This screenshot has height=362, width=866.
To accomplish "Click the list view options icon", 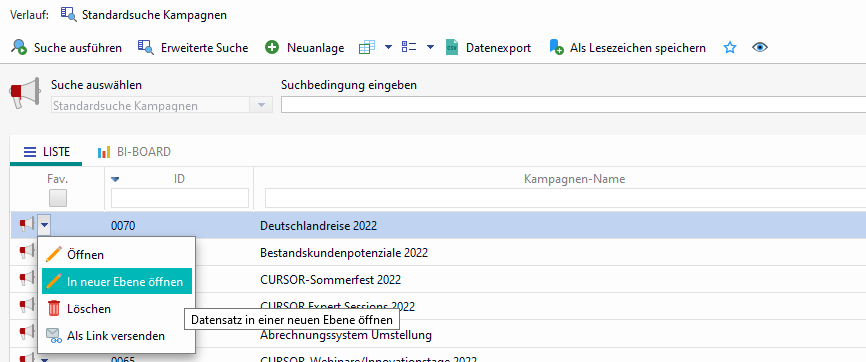I will click(409, 47).
